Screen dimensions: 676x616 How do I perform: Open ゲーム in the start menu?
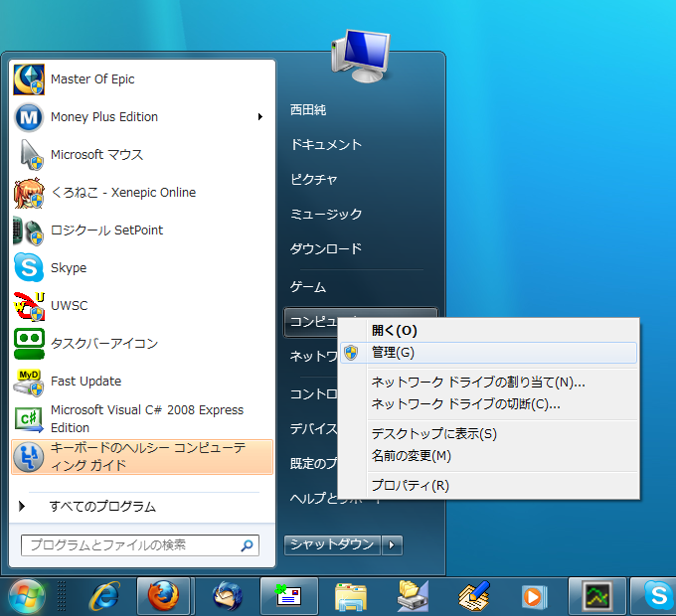308,287
